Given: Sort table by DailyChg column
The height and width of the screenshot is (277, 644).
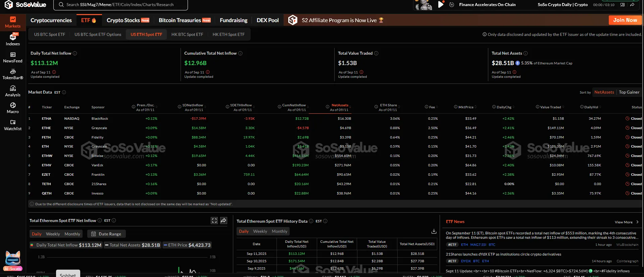Looking at the screenshot, I should click(504, 107).
